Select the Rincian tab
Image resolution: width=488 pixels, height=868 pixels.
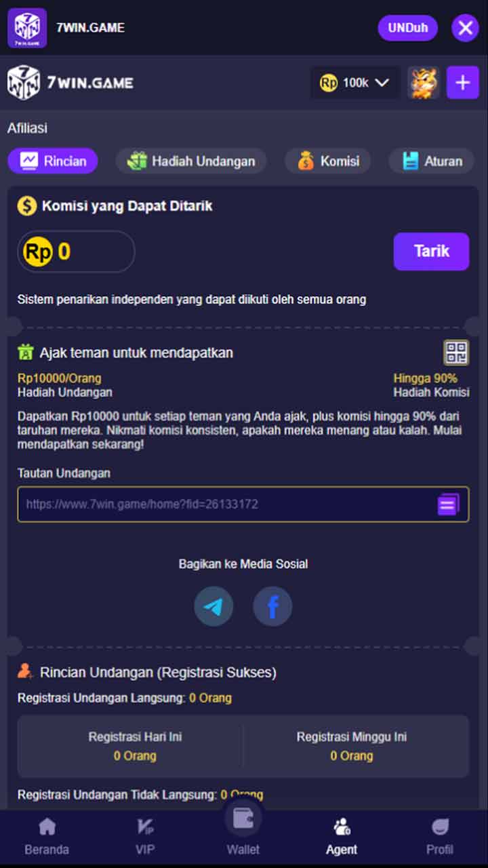point(53,161)
